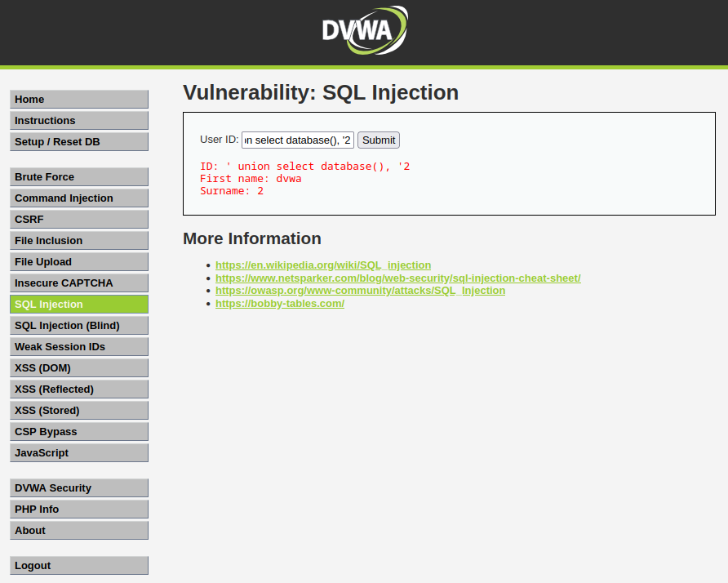Click the 'Vulnerability: SQL Injection' heading
This screenshot has width=728, height=583.
pyautogui.click(x=321, y=92)
